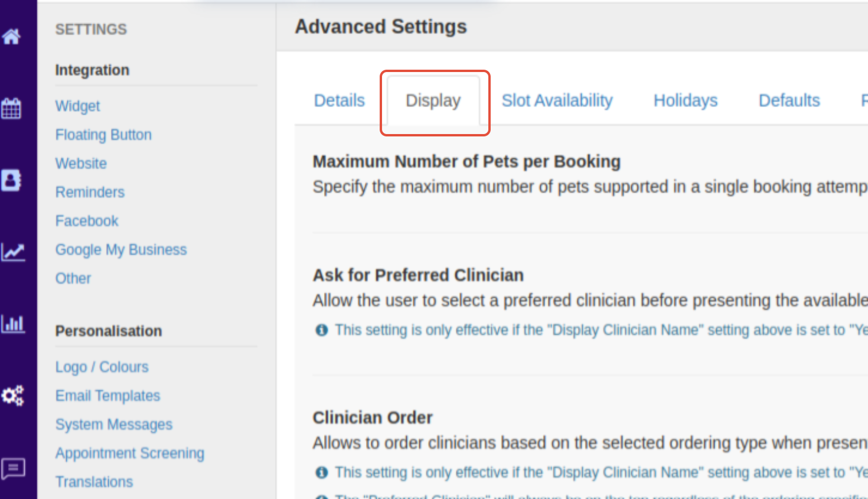Select the calendar icon in the sidebar
The height and width of the screenshot is (499, 868).
point(12,107)
